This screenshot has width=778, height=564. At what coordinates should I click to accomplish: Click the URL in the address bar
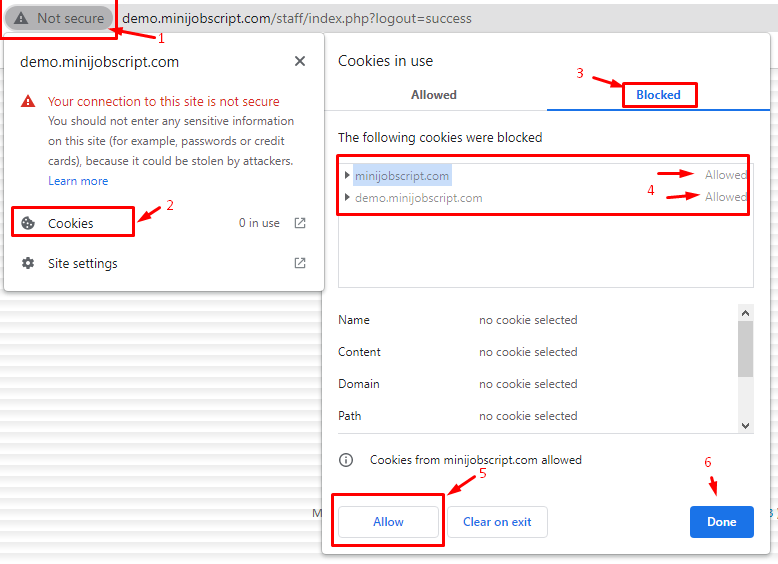pos(297,18)
